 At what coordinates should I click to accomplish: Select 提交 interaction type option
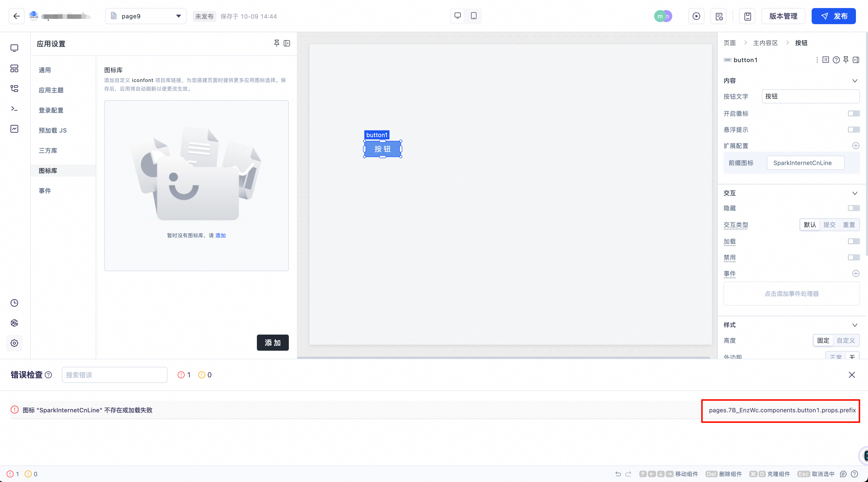(x=829, y=225)
